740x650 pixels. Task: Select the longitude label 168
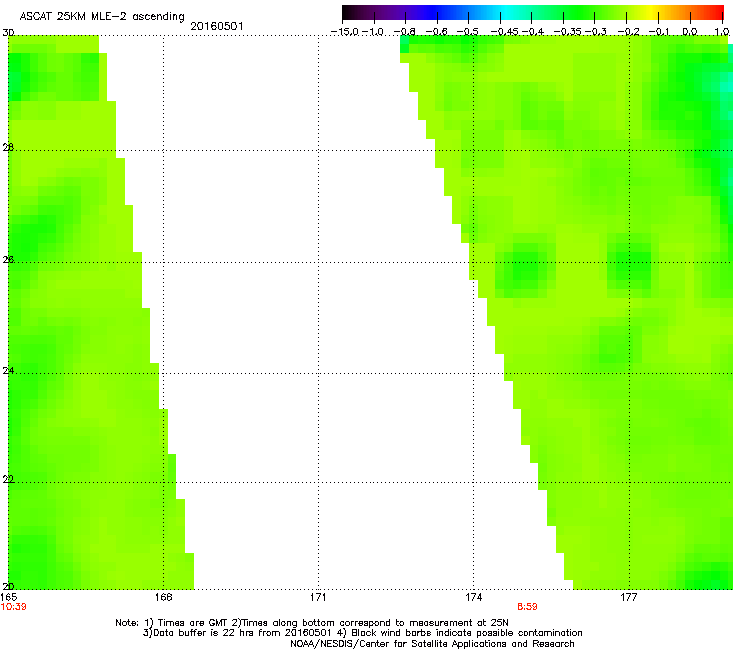coord(163,597)
